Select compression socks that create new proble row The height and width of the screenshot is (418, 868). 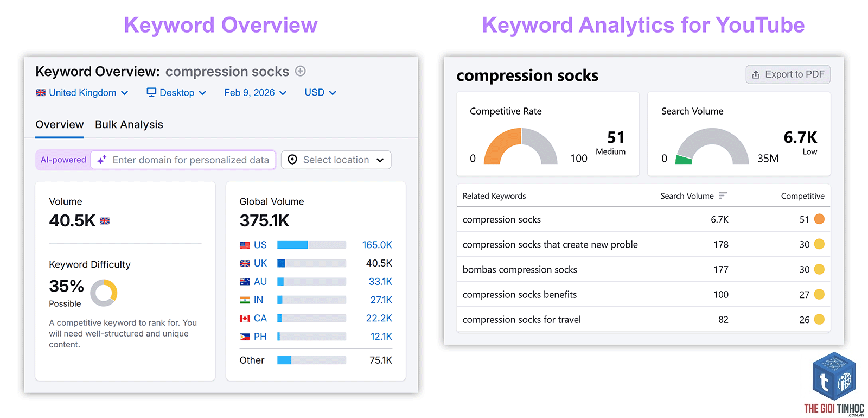[x=643, y=244]
